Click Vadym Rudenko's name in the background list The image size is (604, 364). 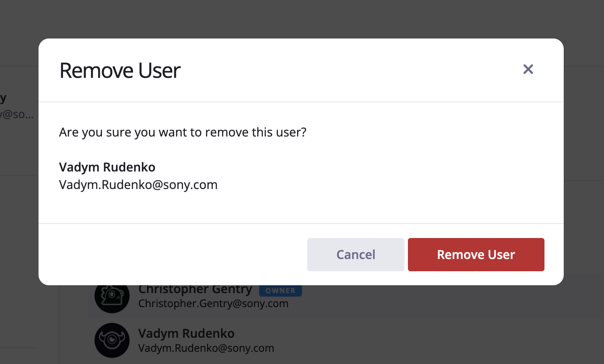click(186, 333)
